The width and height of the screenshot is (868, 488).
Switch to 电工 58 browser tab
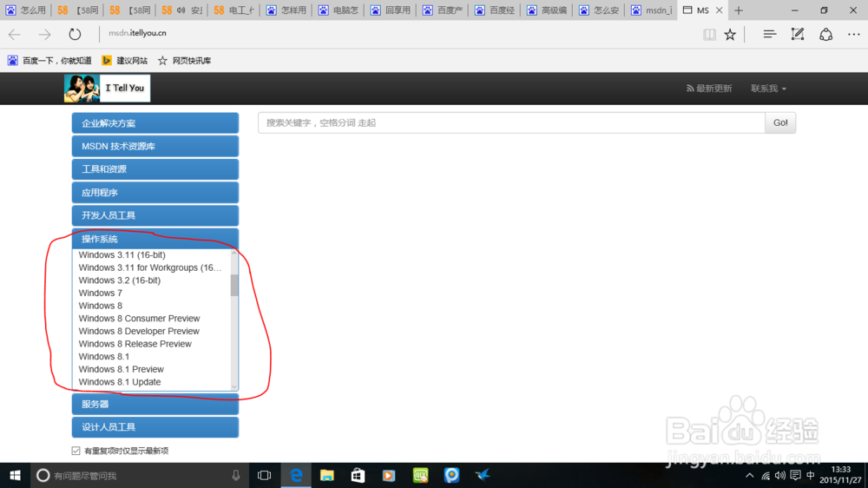233,10
